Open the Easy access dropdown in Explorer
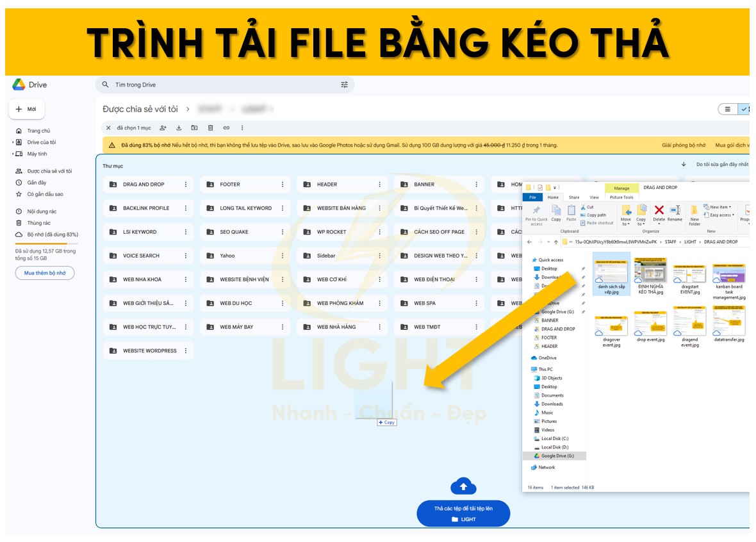 719,215
